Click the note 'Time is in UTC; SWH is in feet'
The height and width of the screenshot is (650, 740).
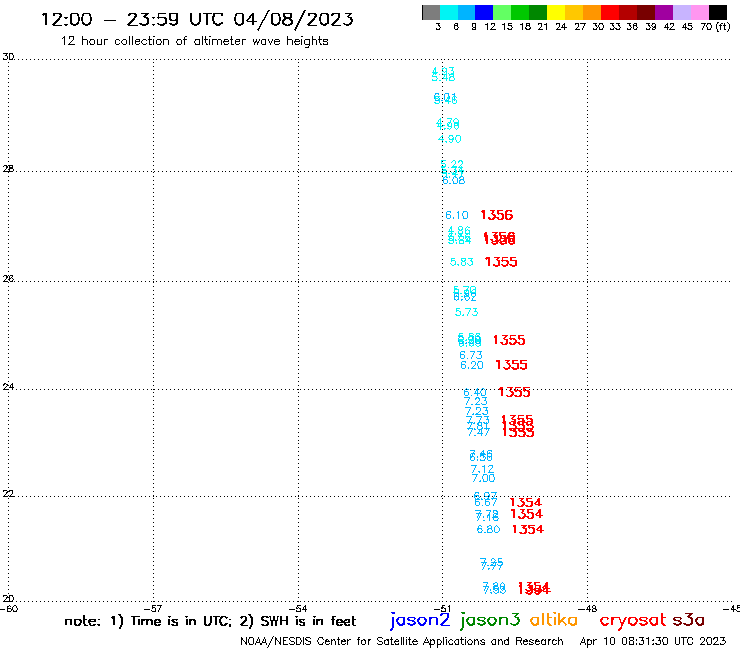[x=210, y=621]
